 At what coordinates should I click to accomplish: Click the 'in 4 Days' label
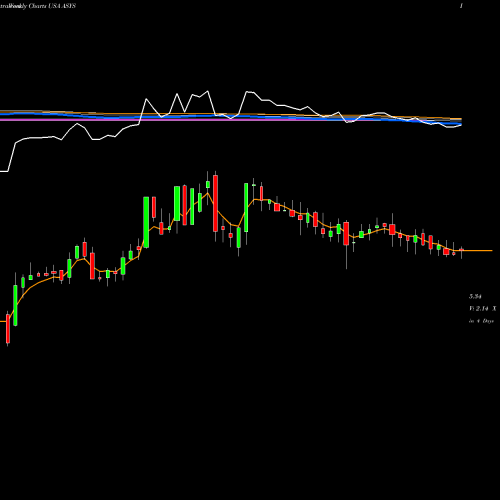481,321
